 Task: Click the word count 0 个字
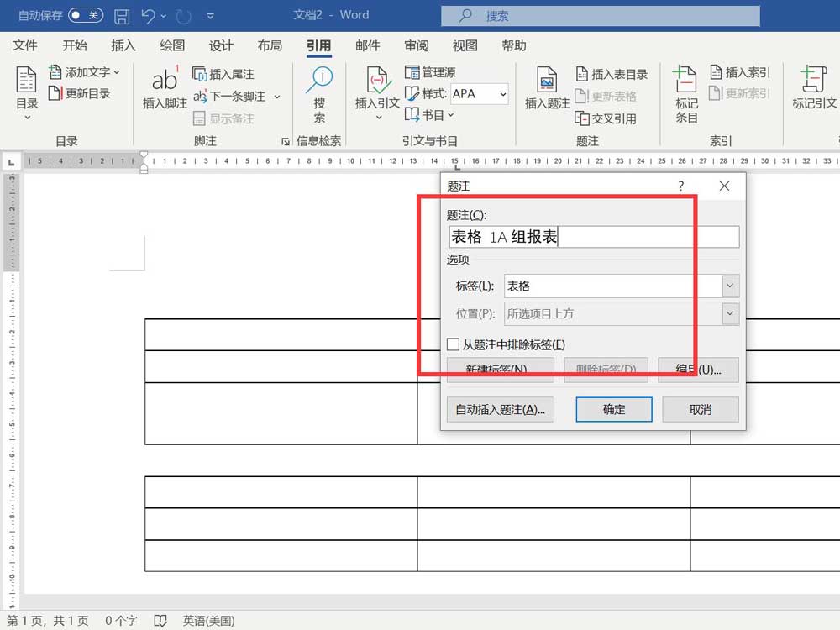click(121, 621)
